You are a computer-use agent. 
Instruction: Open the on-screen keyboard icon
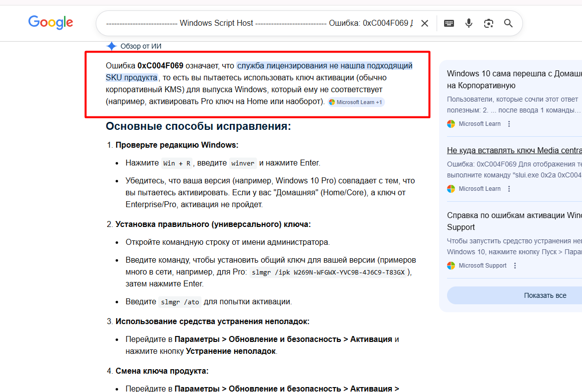click(449, 23)
